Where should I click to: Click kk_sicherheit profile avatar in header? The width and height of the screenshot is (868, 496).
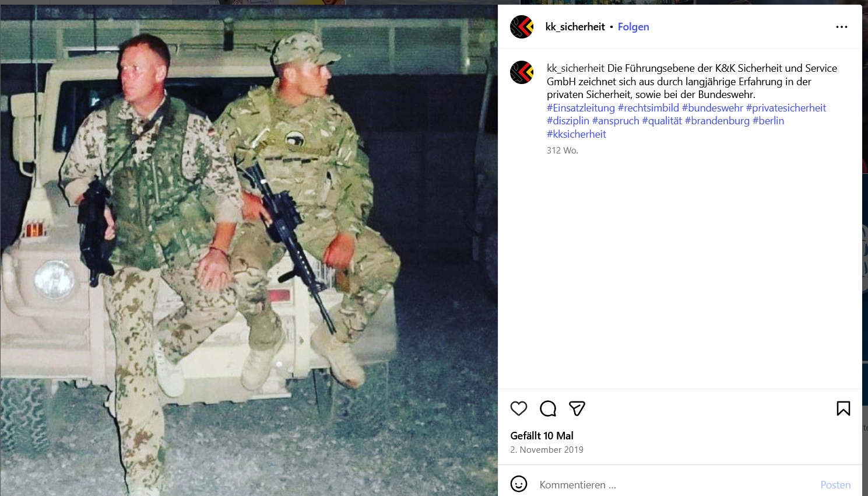522,27
